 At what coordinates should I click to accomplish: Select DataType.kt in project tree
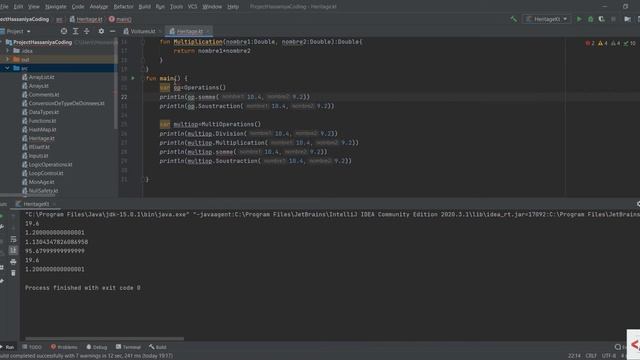(x=44, y=112)
